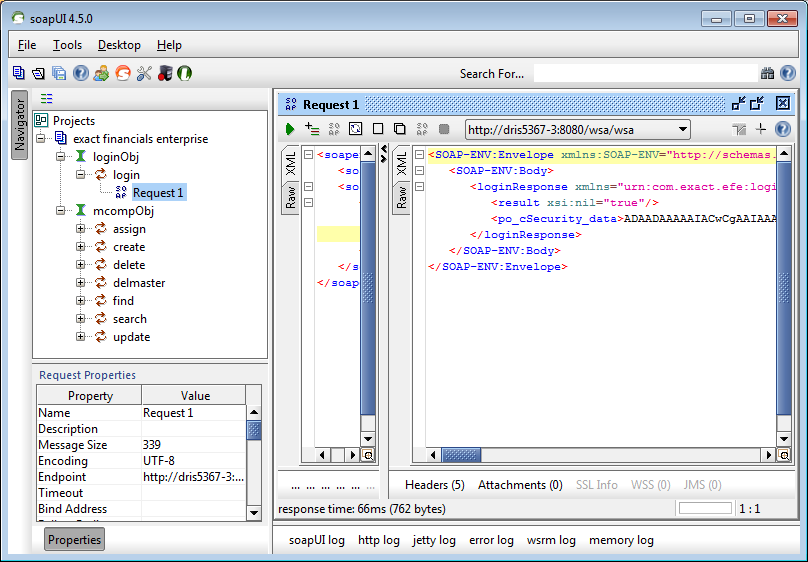Click the first detach/restore icon in Request 1 header
This screenshot has height=562, width=808.
[x=738, y=104]
